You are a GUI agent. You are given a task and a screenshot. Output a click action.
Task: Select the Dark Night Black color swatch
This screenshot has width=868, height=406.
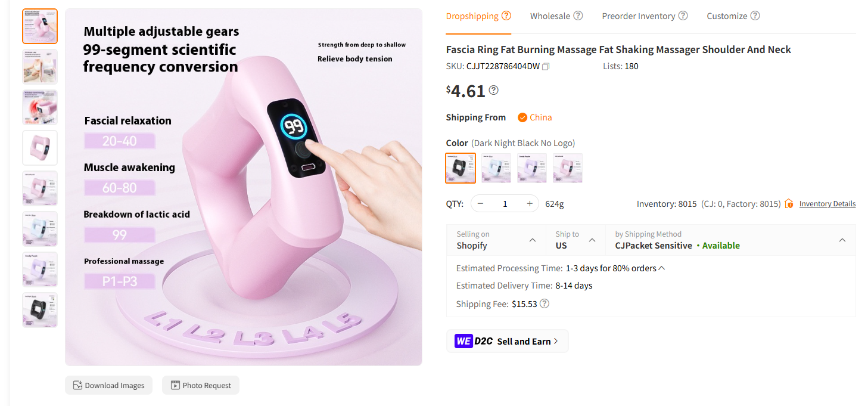[x=461, y=168]
